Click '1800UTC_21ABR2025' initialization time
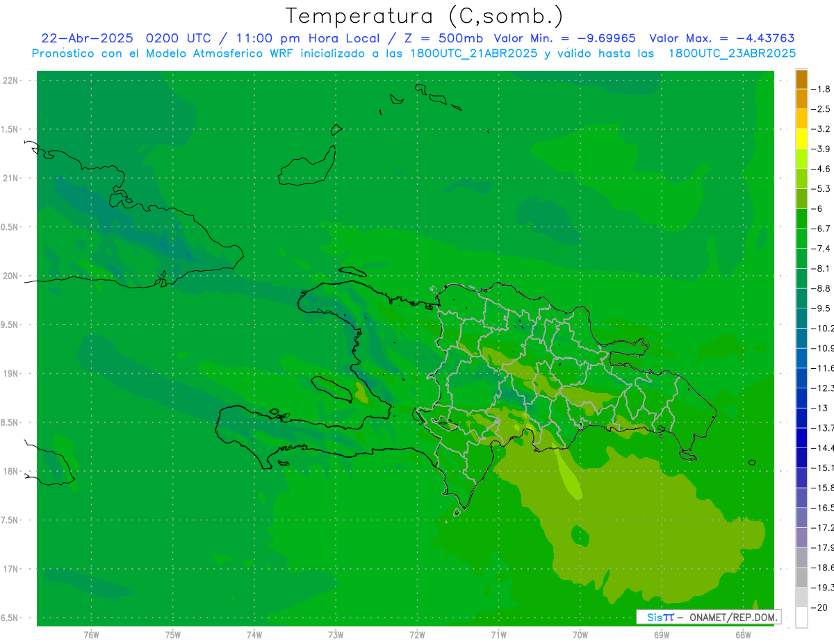Image resolution: width=834 pixels, height=644 pixels. coord(473,53)
